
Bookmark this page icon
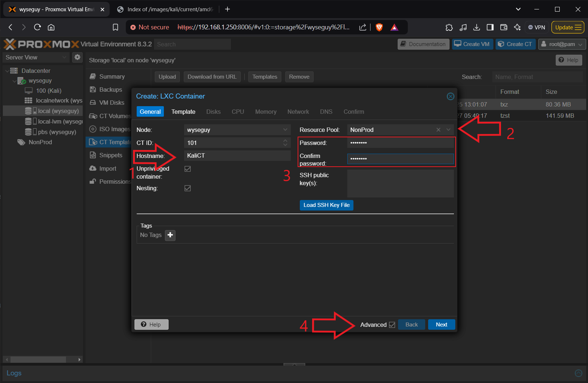115,27
